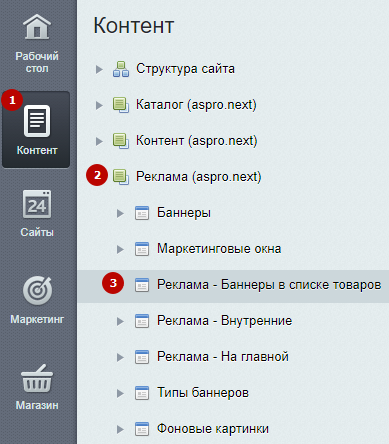Click the Фоновые картинки list icon

point(142,429)
